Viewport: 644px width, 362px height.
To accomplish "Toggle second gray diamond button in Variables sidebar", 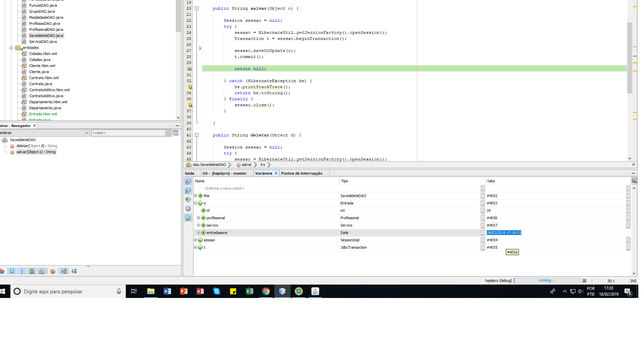I will pos(188,191).
